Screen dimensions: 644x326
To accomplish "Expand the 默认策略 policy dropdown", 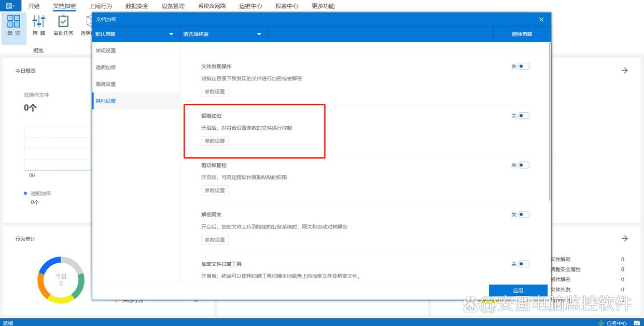I will pos(135,34).
